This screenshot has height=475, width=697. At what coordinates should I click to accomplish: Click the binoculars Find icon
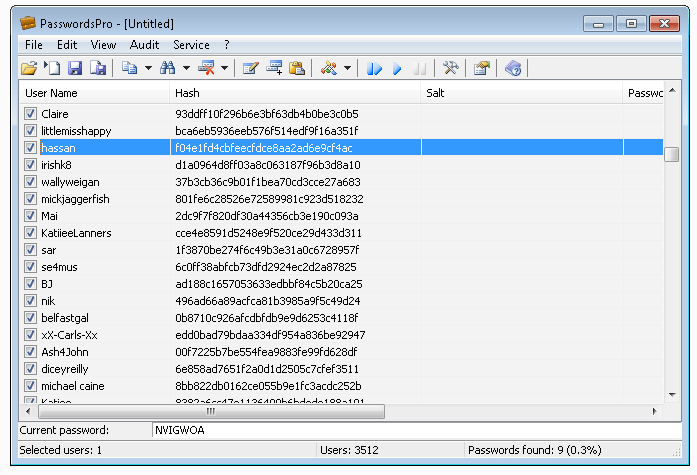click(168, 68)
